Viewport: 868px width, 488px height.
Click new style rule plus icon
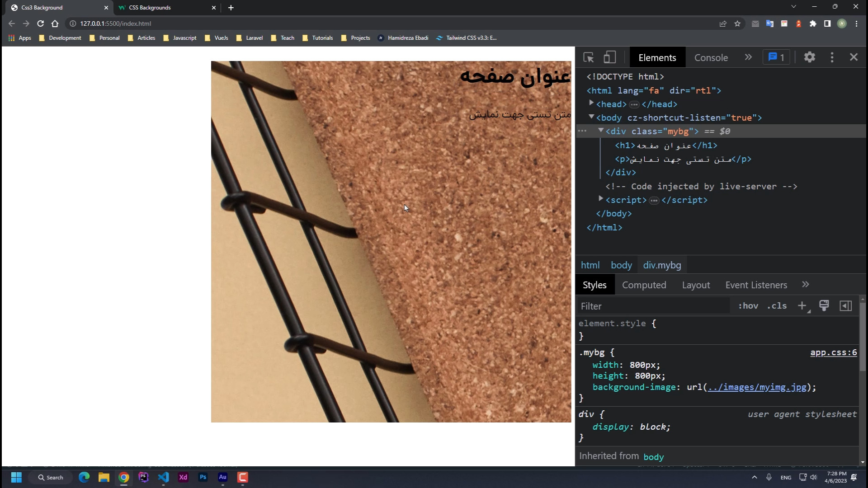pos(802,306)
